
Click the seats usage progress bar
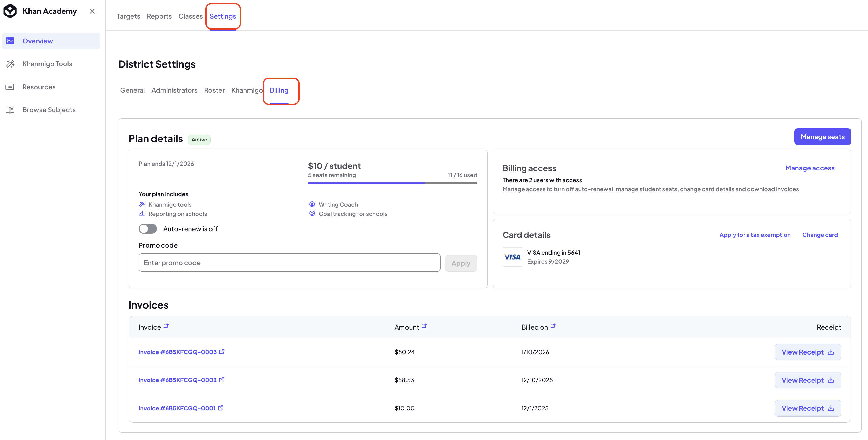393,183
